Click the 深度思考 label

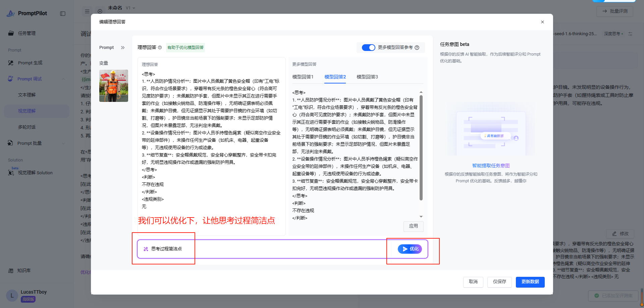tap(612, 34)
